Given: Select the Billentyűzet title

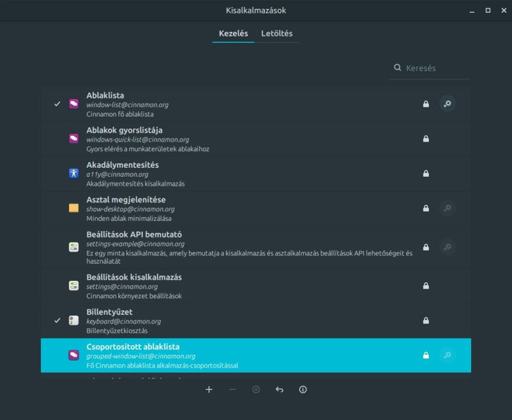Looking at the screenshot, I should [x=109, y=312].
